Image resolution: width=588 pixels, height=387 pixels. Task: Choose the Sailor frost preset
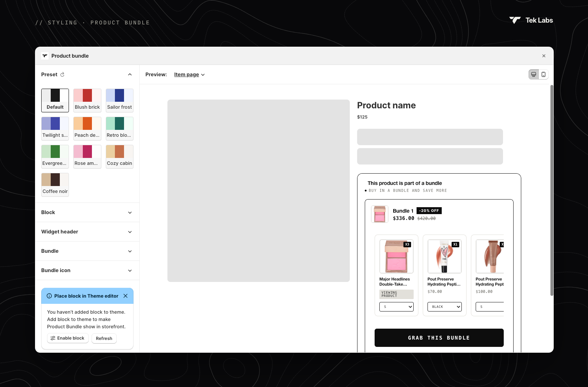pos(120,100)
